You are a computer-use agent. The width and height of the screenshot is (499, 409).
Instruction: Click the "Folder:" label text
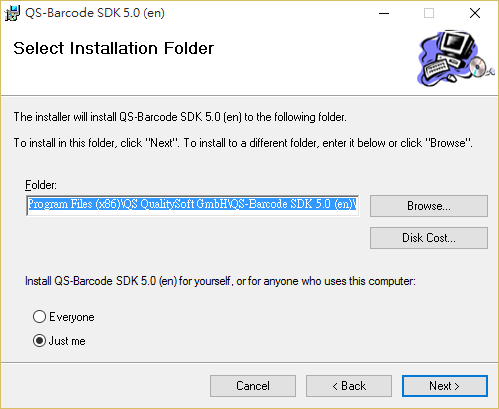click(x=41, y=185)
